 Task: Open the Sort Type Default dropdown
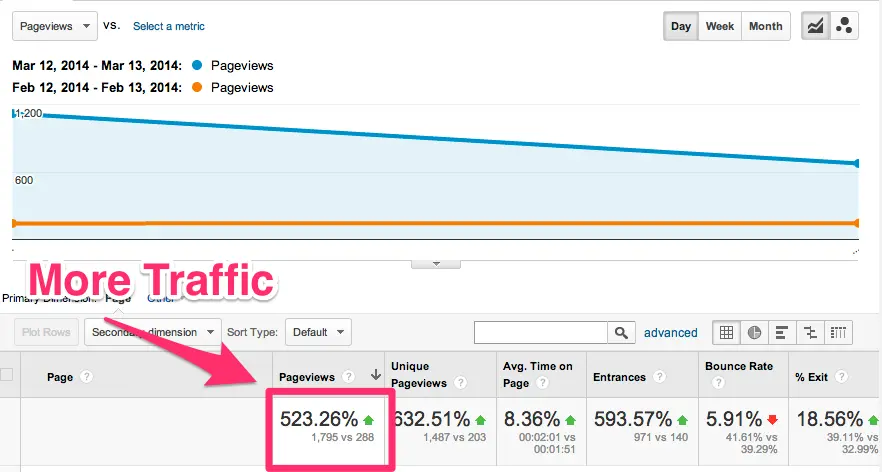pos(318,332)
